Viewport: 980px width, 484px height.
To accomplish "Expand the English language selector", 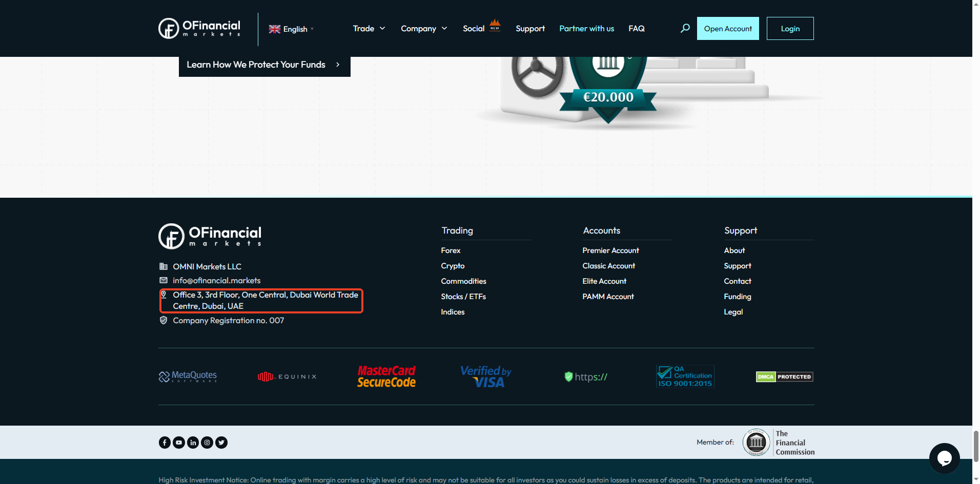I will click(x=291, y=29).
